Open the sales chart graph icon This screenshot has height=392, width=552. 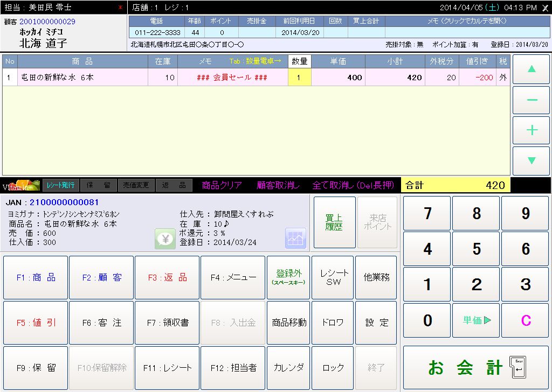(x=295, y=239)
